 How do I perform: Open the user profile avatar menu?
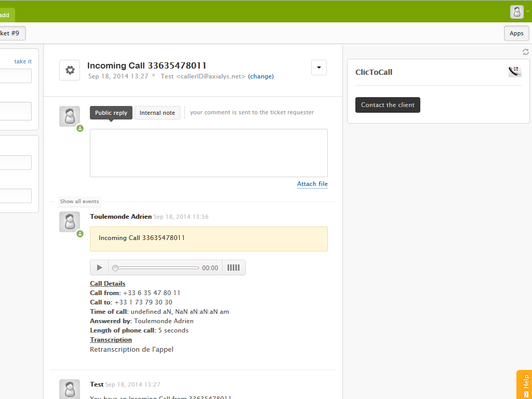click(x=517, y=12)
